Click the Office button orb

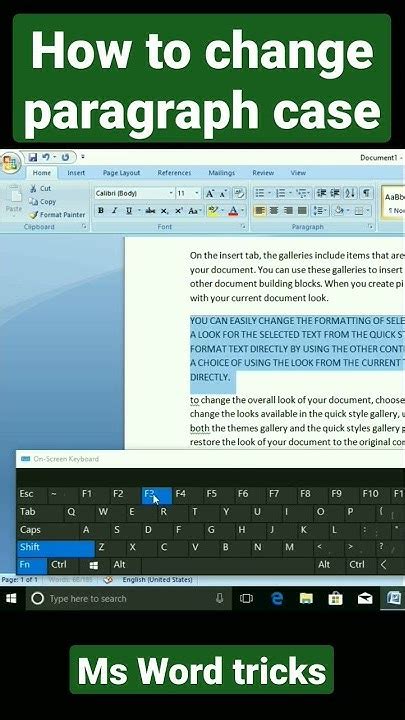[x=10, y=163]
